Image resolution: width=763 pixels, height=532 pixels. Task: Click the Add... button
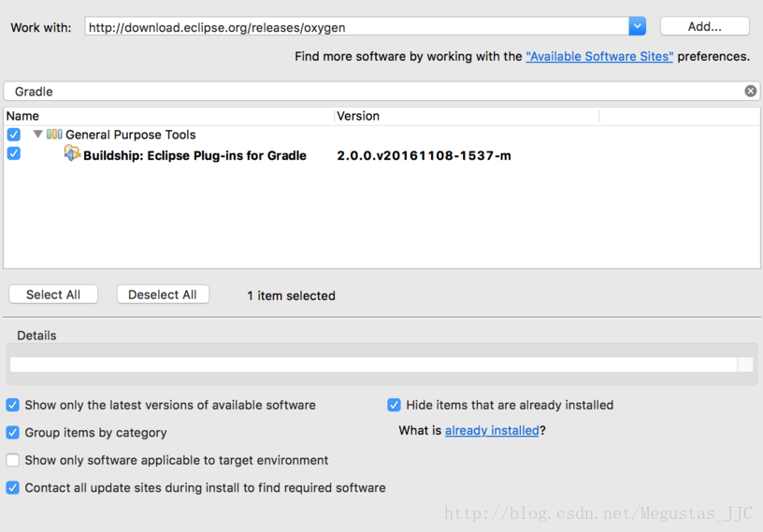tap(704, 26)
